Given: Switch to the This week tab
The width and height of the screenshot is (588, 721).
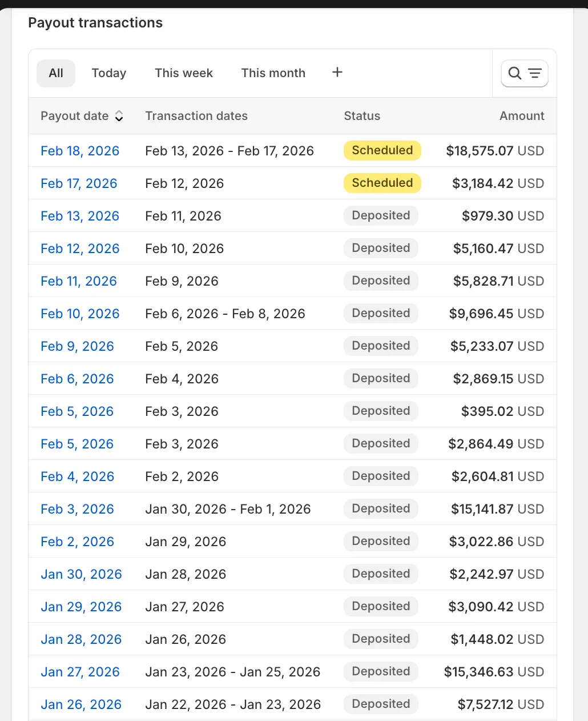Looking at the screenshot, I should point(183,73).
